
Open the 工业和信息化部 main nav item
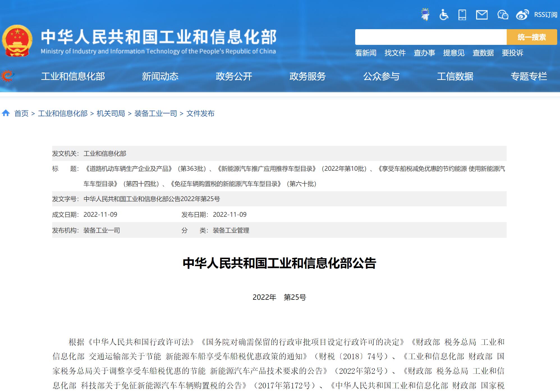[73, 76]
